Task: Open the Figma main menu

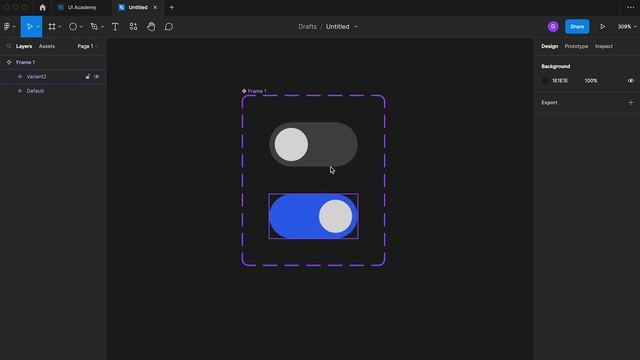Action: coord(9,27)
